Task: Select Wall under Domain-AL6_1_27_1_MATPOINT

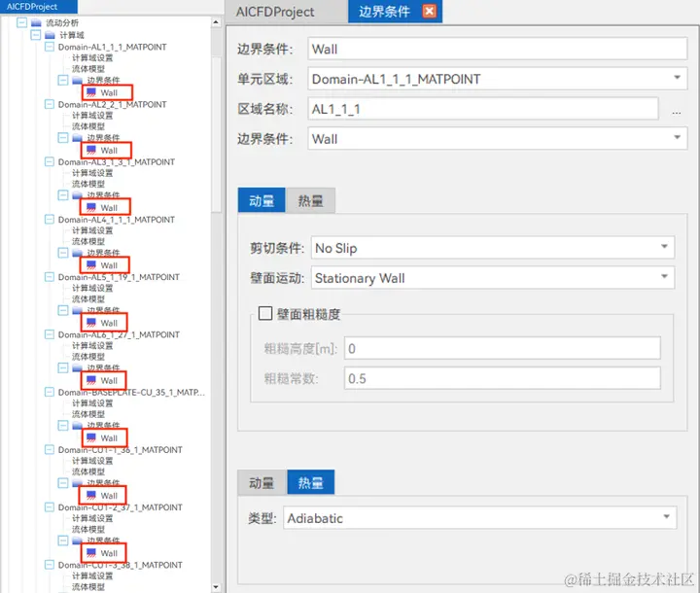Action: tap(109, 381)
